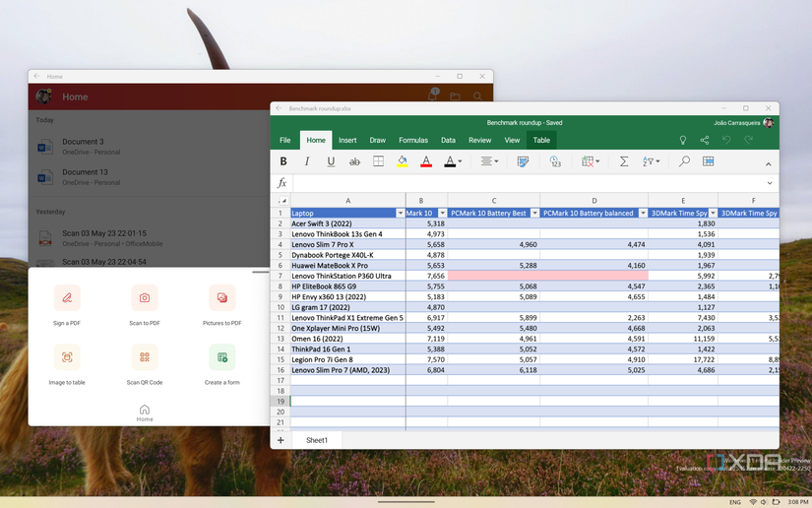Choose Create a form action
The image size is (812, 508).
(x=222, y=365)
